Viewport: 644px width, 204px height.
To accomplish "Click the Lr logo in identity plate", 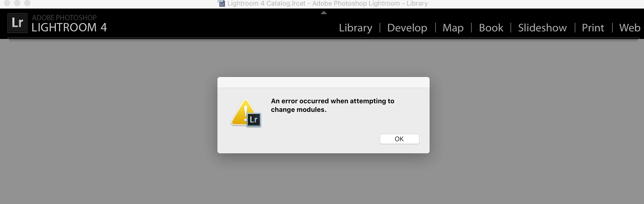I will click(17, 23).
